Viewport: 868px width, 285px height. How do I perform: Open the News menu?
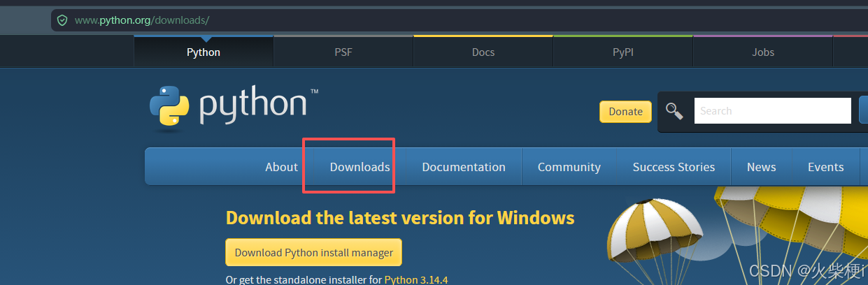point(761,167)
